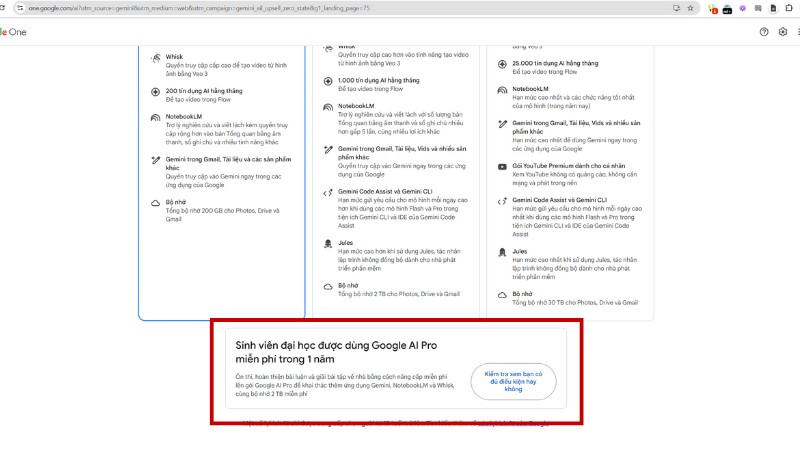Click the Whisk icon in the left plan
The height and width of the screenshot is (450, 800).
tap(155, 57)
